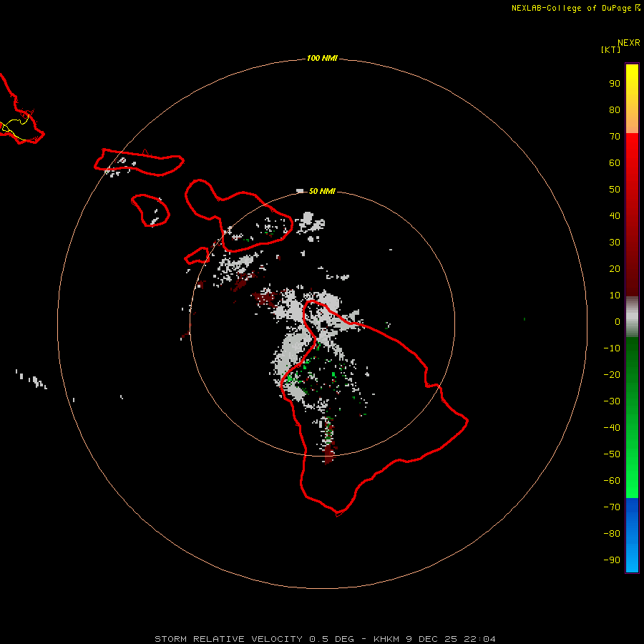This screenshot has width=644, height=644.
Task: Click the 60 value on the velocity scale
Action: coord(615,163)
